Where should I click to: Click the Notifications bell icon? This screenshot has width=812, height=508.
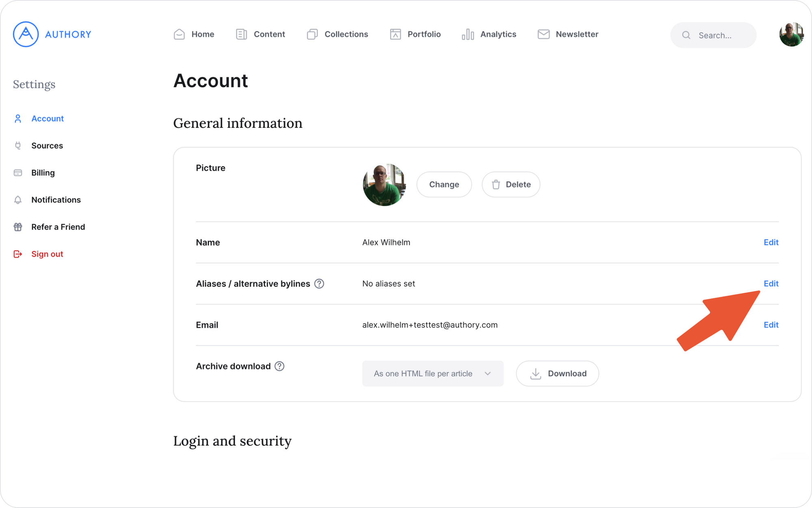(x=18, y=200)
